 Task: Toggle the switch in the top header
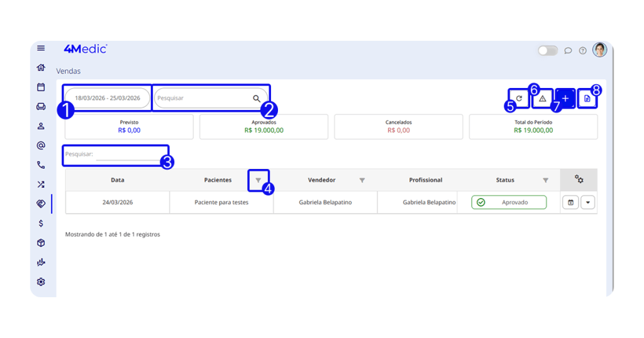tap(547, 51)
